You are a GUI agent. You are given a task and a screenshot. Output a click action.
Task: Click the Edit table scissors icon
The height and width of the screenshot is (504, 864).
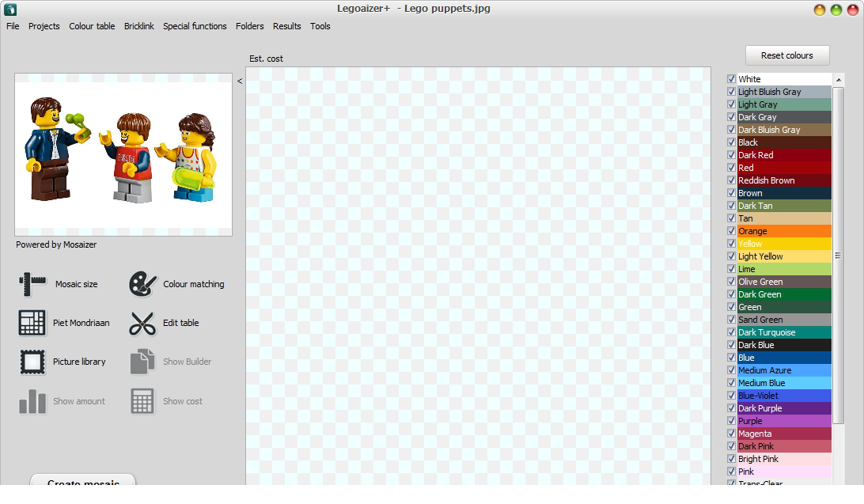click(x=142, y=323)
